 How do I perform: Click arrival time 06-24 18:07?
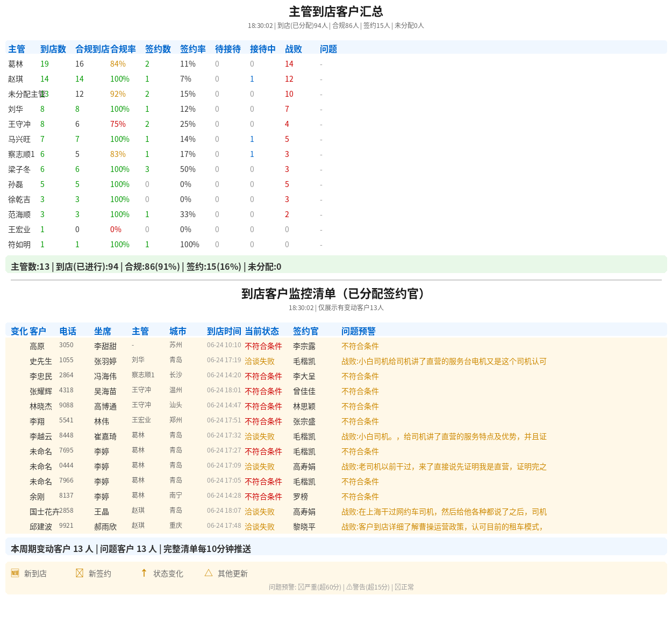coord(224,511)
